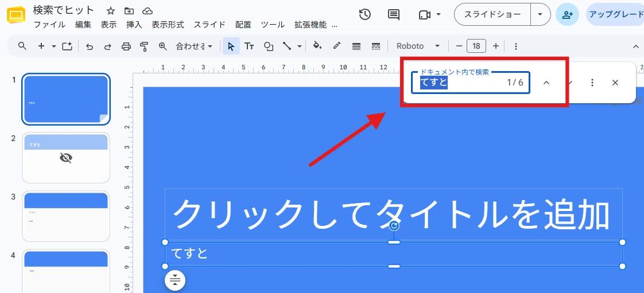Open the fill color bucket
644x293 pixels.
coord(317,46)
